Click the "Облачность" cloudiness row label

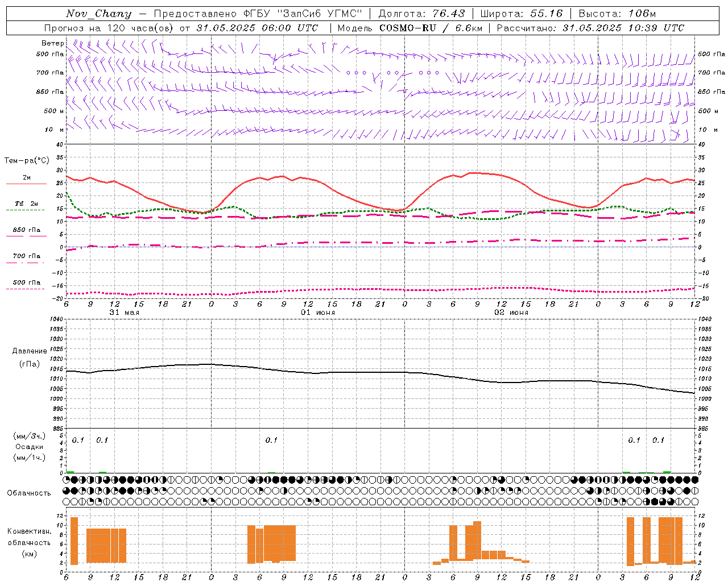click(29, 493)
